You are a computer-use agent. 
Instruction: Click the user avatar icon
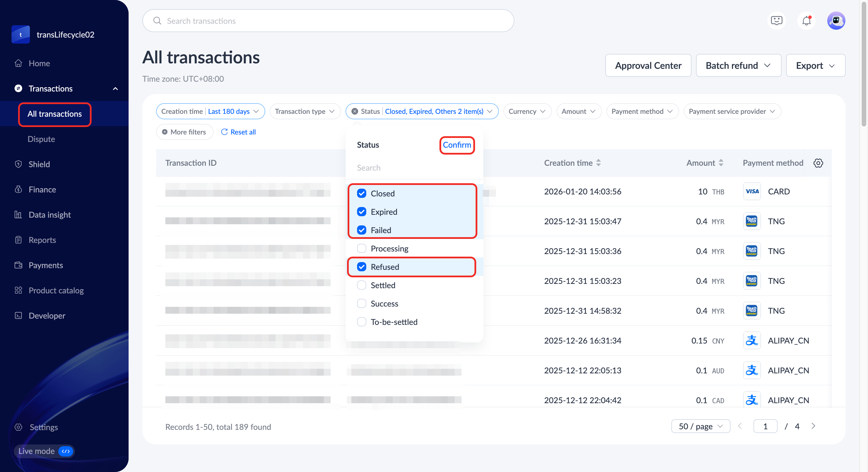click(836, 21)
